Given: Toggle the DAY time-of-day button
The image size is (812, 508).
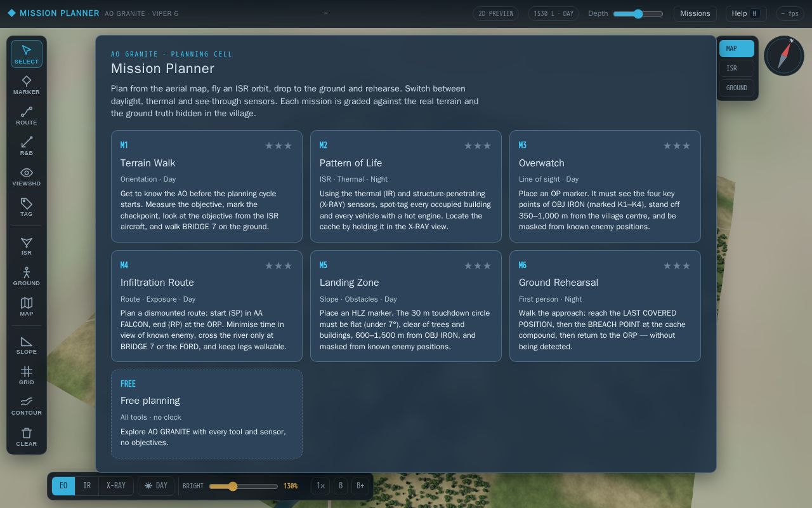Looking at the screenshot, I should [156, 486].
